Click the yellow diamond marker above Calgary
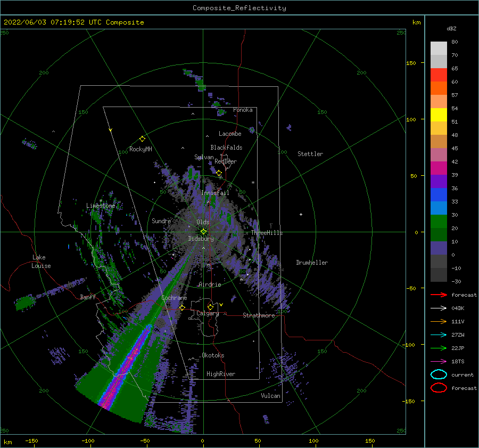The image size is (479, 448). point(210,307)
